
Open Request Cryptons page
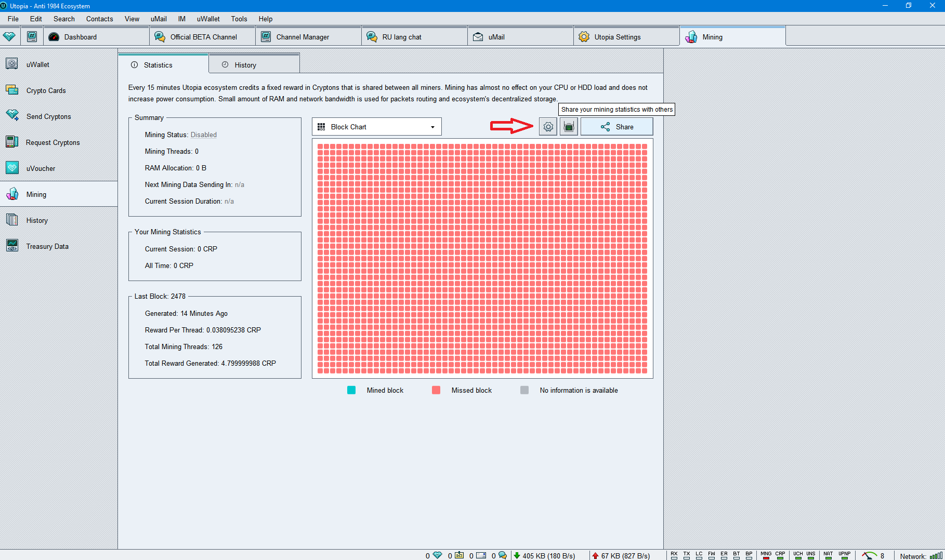click(x=52, y=142)
